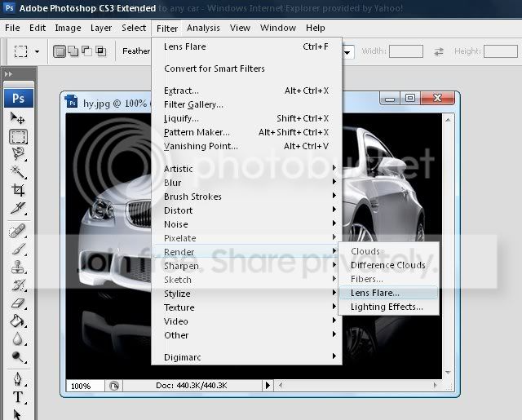Choose Convert for Smart Filters
522x420 pixels.
coord(247,69)
